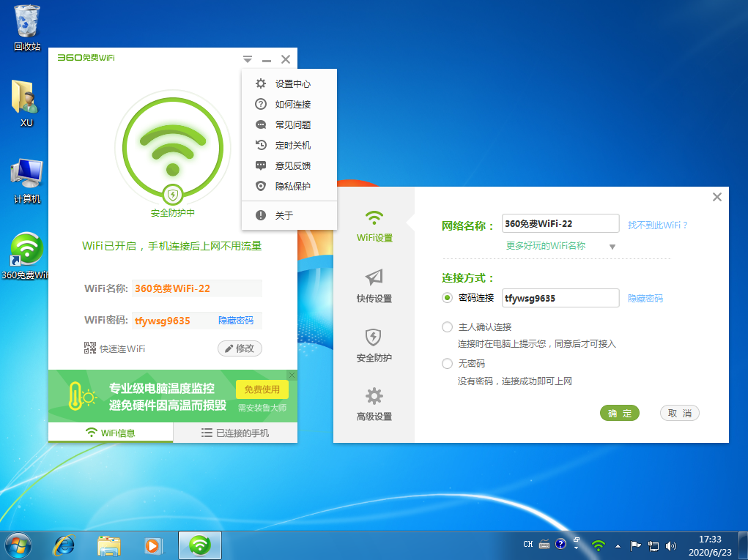Click the WiFi设置 sidebar icon
This screenshot has width=748, height=560.
tap(374, 219)
